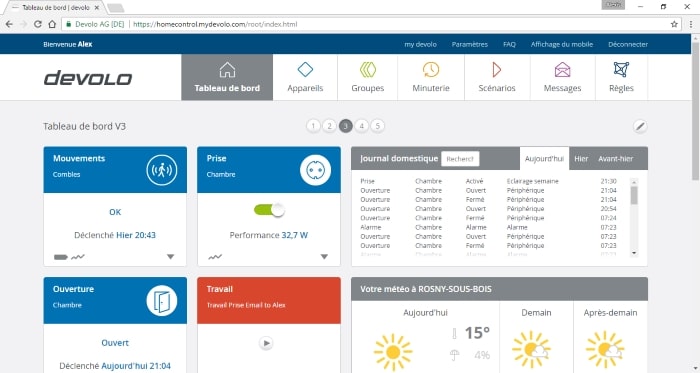Open the Tableau de bord home tab
The image size is (700, 373).
227,77
